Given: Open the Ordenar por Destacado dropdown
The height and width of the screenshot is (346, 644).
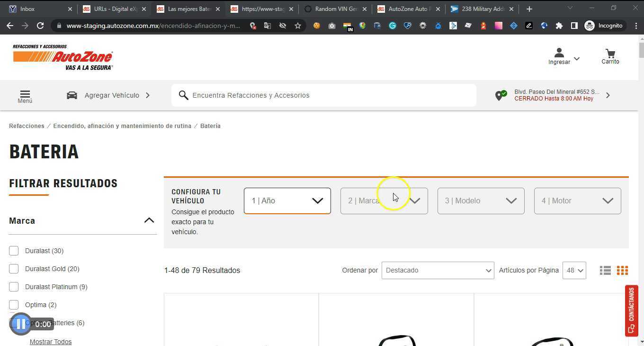Looking at the screenshot, I should [x=437, y=270].
